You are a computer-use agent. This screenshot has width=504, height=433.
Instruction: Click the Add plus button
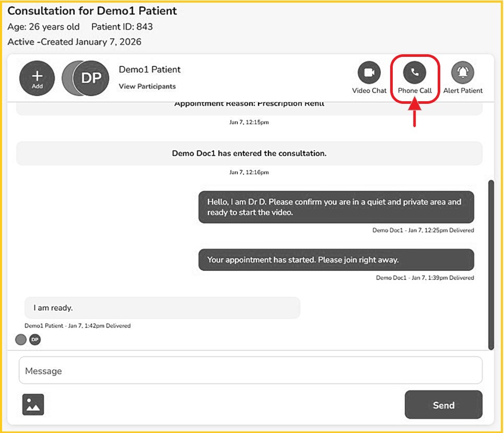[37, 78]
